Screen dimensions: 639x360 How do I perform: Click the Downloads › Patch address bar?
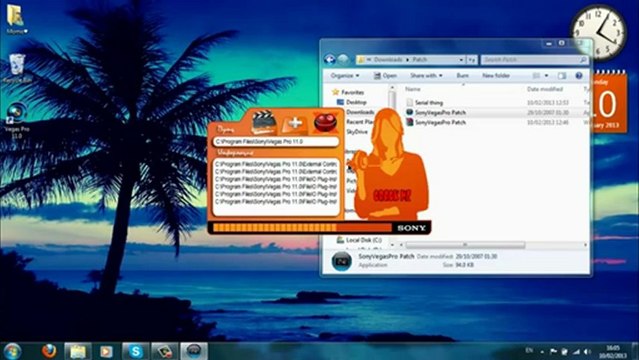[x=408, y=60]
